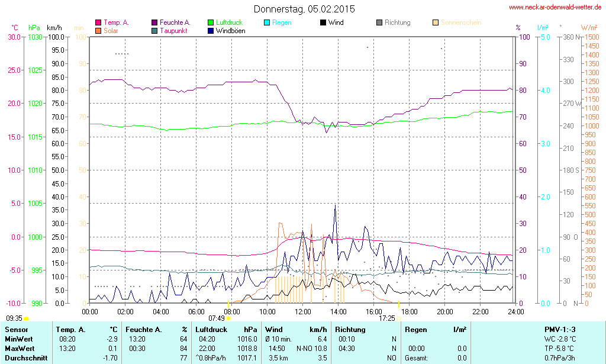Click the cyan Regen legend swatch

(267, 22)
